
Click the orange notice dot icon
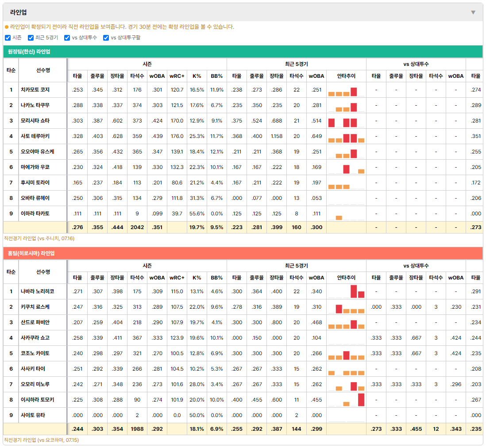click(7, 27)
